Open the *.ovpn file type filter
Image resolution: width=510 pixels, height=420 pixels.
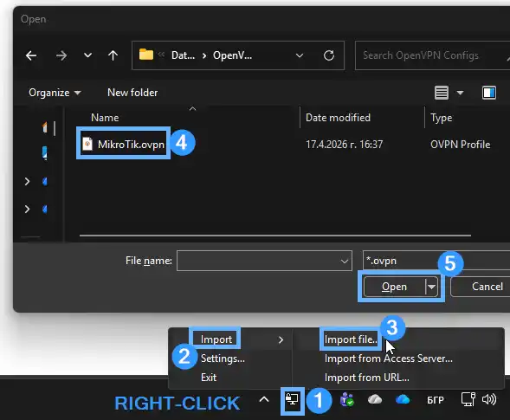point(436,261)
